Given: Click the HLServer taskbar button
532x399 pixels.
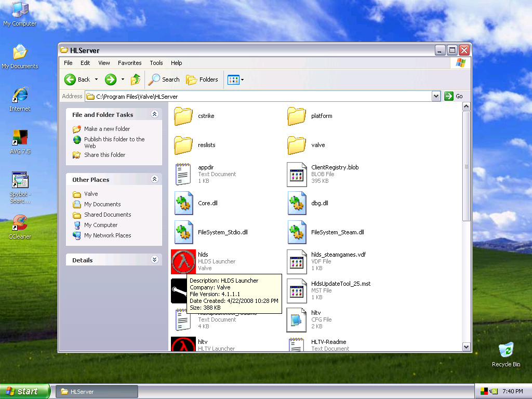Looking at the screenshot, I should point(97,392).
